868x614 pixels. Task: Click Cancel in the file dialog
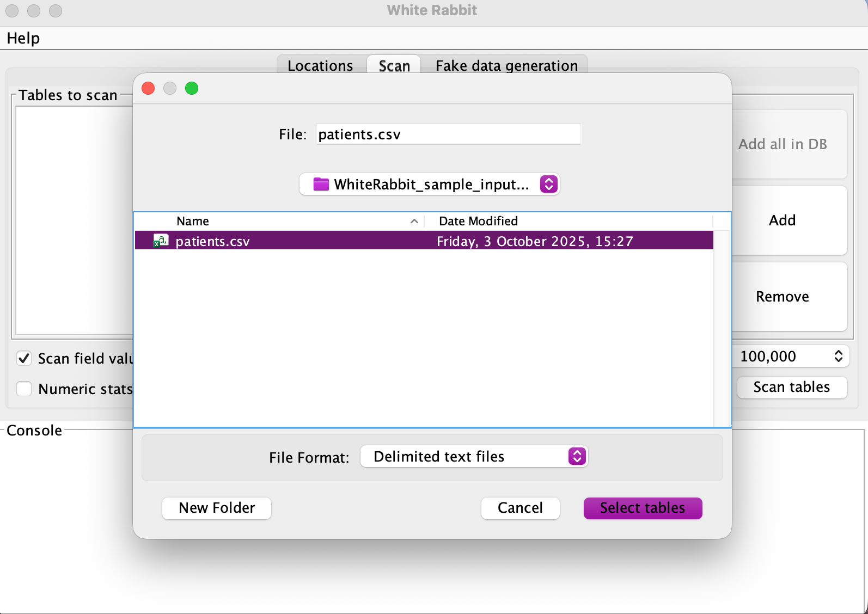tap(520, 508)
